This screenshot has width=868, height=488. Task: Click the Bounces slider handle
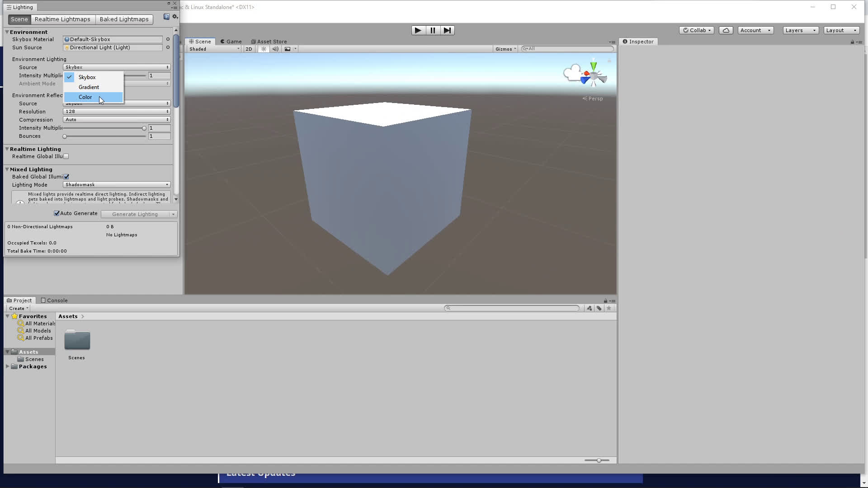[65, 136]
